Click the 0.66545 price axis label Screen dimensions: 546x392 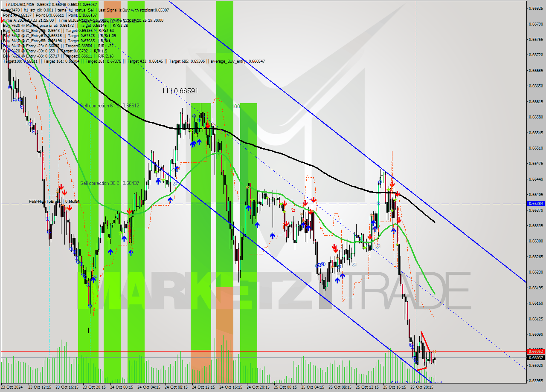536,133
